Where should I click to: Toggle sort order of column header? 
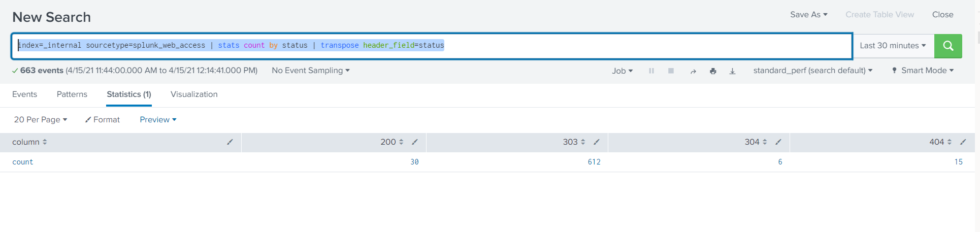click(x=45, y=142)
